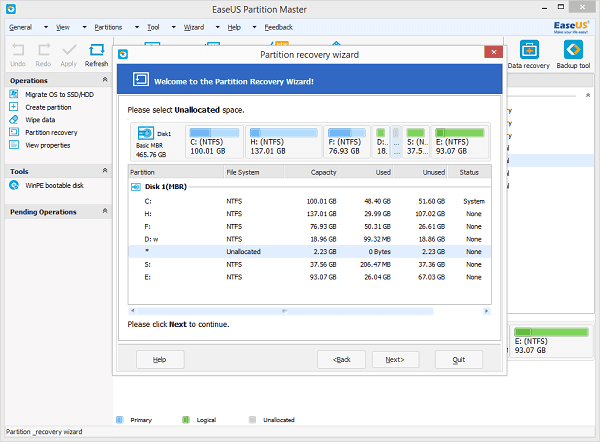Click the wizard banner recovery icon

pos(141,79)
